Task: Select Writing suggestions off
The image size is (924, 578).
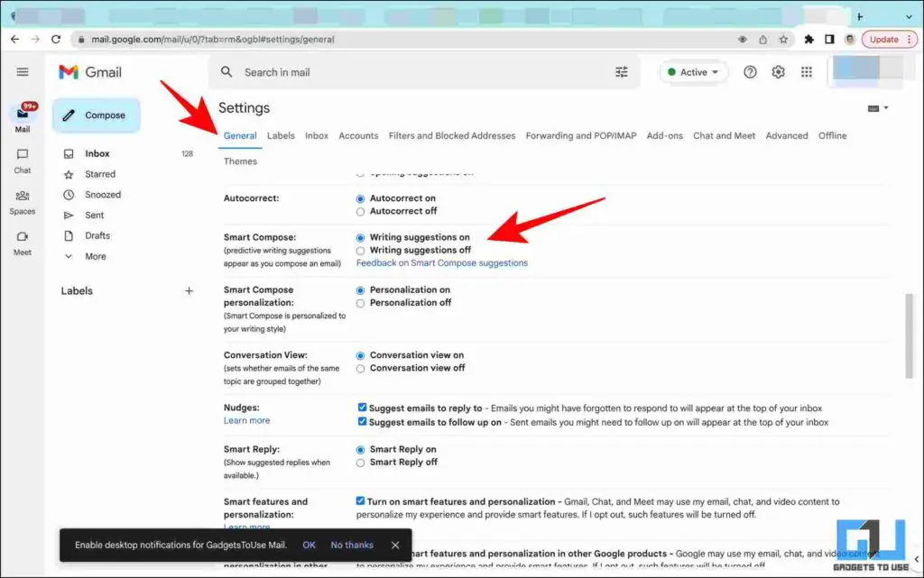Action: 360,251
